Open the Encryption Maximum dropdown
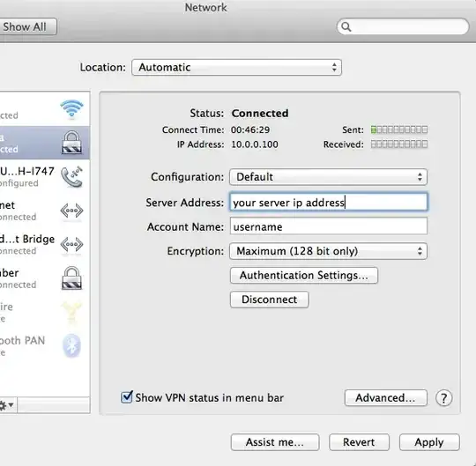 click(328, 251)
